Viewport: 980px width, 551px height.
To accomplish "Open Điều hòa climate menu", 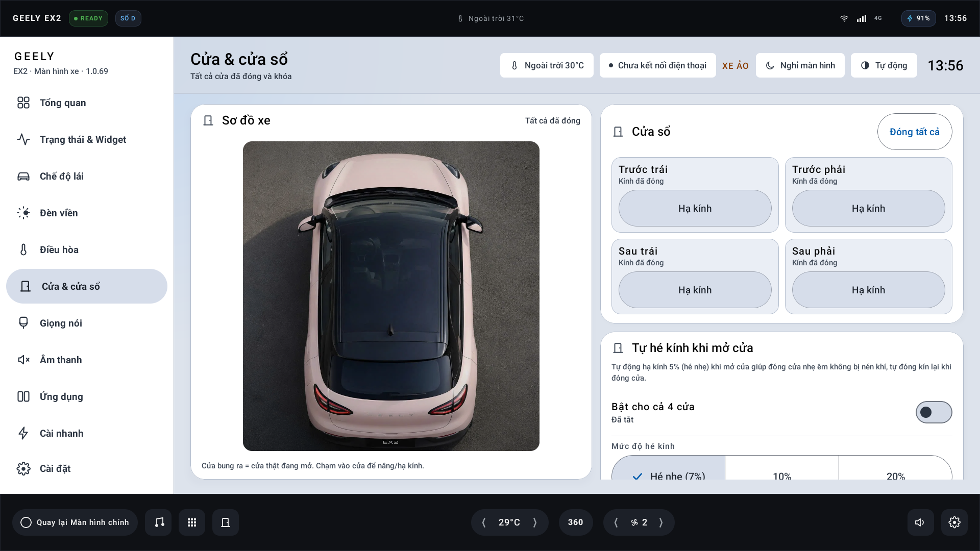I will 87,249.
